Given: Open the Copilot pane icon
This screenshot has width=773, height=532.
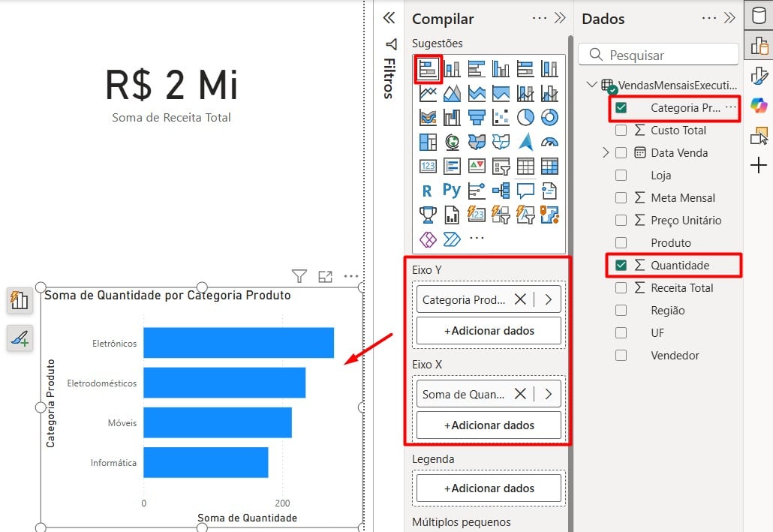Looking at the screenshot, I should [759, 105].
